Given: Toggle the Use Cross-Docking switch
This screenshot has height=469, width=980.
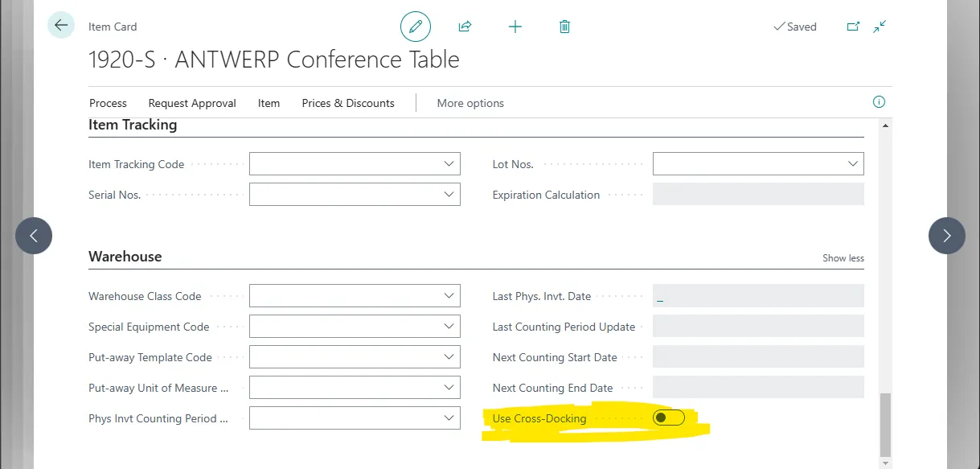Looking at the screenshot, I should 669,418.
